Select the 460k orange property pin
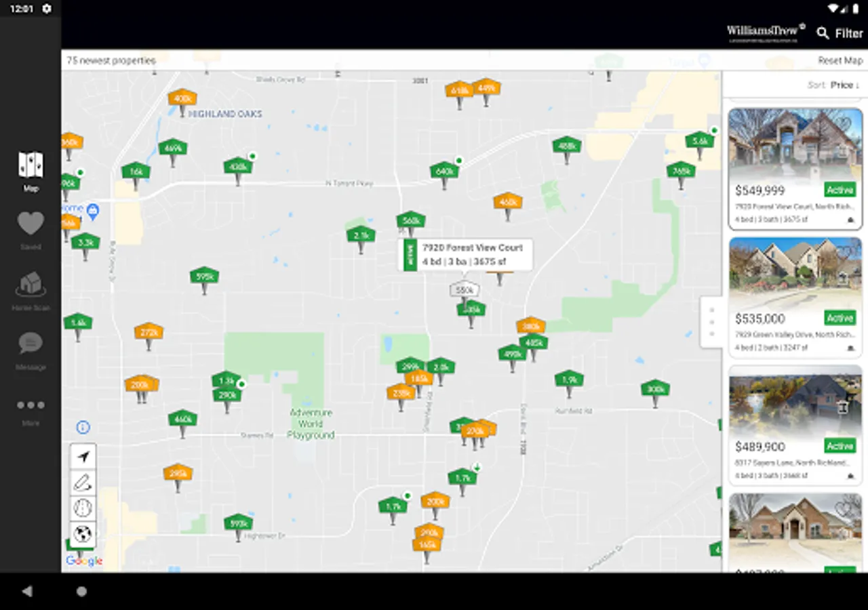868x610 pixels. click(507, 201)
